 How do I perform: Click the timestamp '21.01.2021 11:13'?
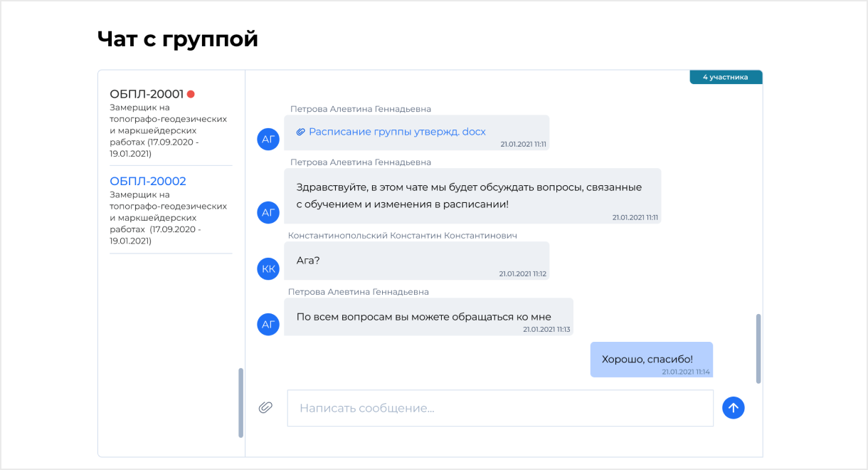pyautogui.click(x=547, y=330)
